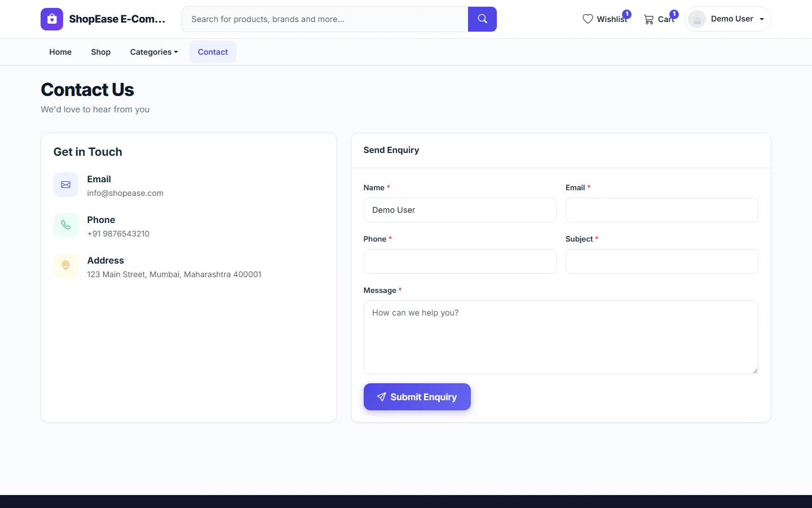
Task: Open the Shop nav item
Action: (101, 52)
